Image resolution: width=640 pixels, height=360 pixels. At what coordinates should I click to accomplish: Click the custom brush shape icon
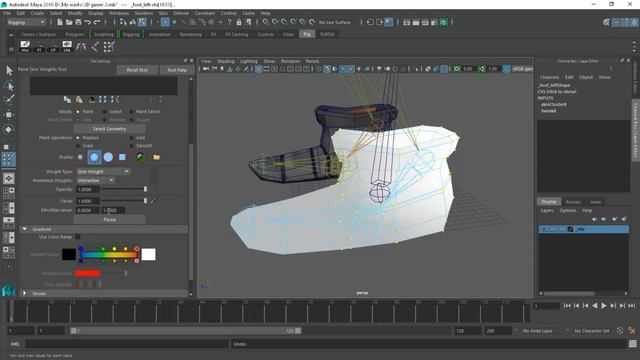(140, 157)
